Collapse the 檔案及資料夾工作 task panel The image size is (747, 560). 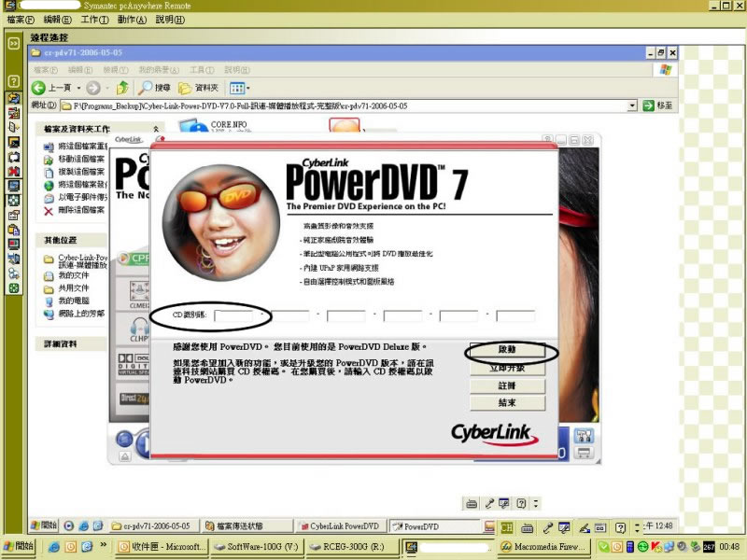pyautogui.click(x=156, y=129)
